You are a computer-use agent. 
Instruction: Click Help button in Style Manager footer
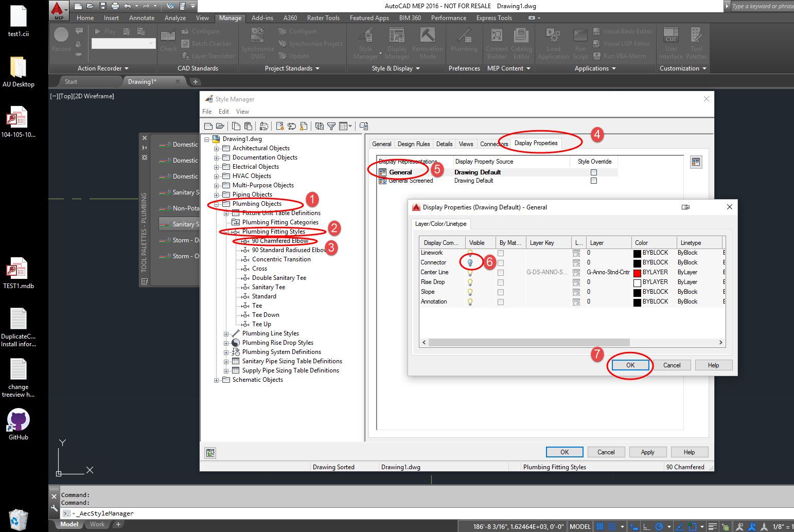(690, 452)
